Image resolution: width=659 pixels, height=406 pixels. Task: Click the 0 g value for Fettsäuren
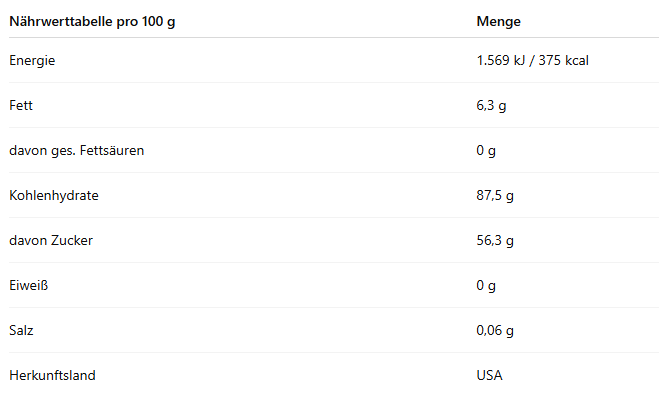(x=487, y=151)
